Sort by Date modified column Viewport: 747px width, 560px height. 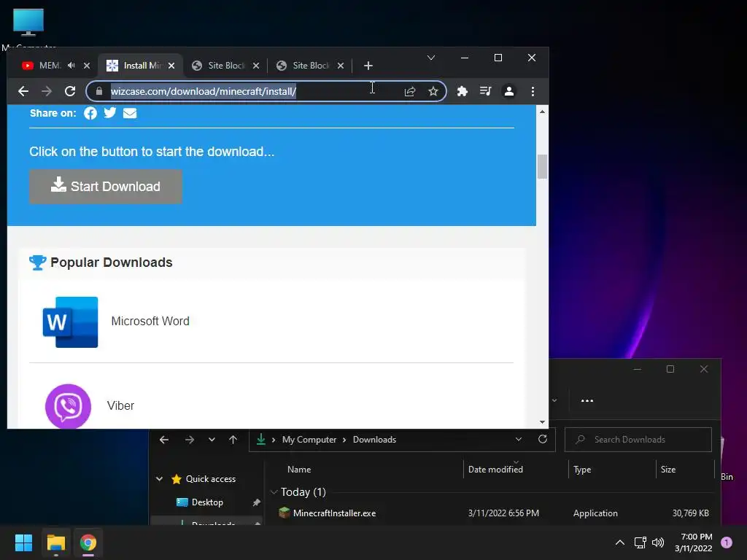tap(495, 470)
